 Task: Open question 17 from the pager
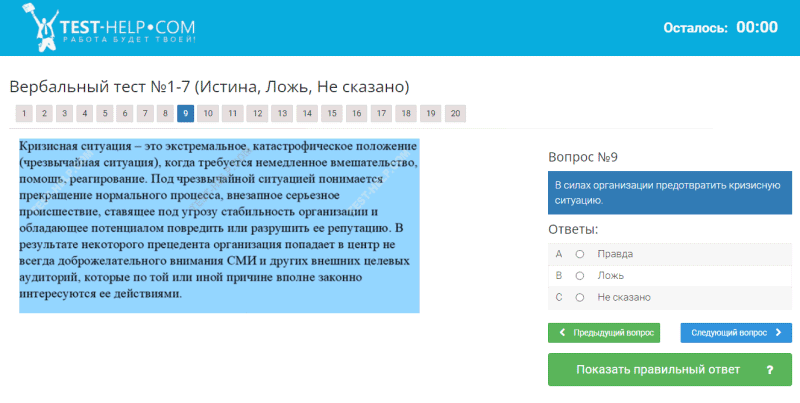click(x=382, y=113)
